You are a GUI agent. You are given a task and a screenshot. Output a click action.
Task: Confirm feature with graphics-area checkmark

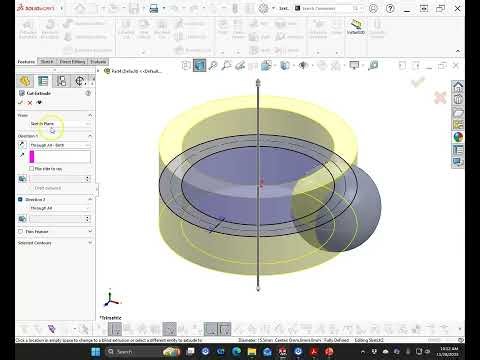pyautogui.click(x=418, y=82)
